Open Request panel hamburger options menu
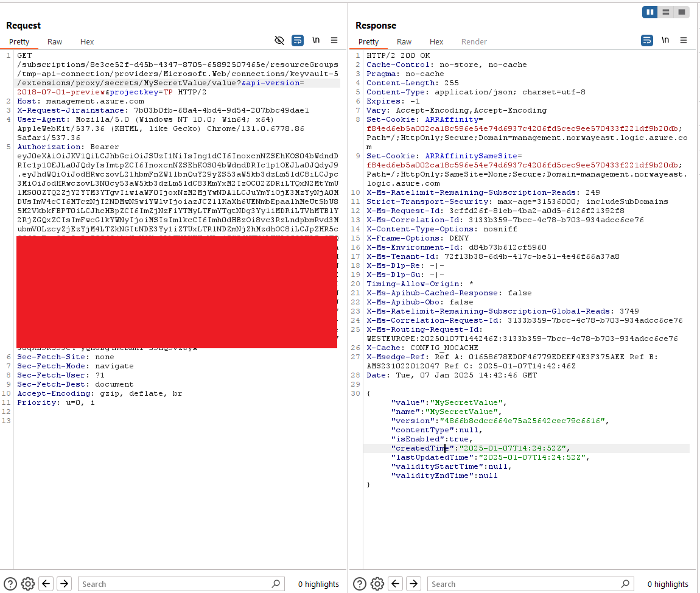Viewport: 700px width, 593px height. pyautogui.click(x=334, y=41)
